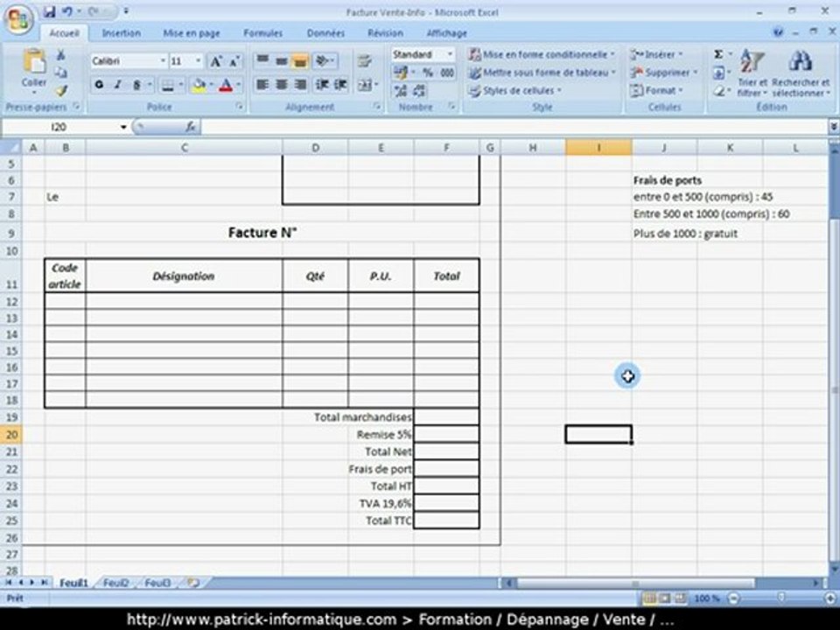Image resolution: width=840 pixels, height=630 pixels.
Task: Open Styles de cellules gallery
Action: point(514,90)
